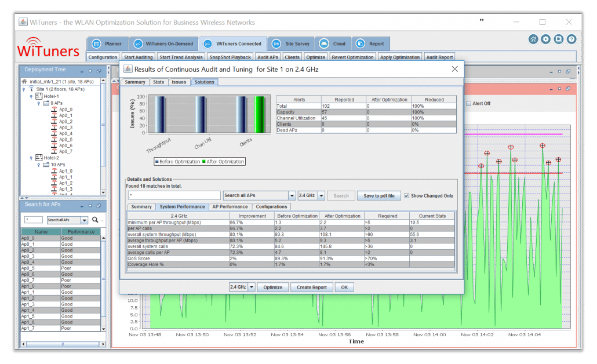Select the Planner tab icon
Viewport: 597px width, 364px height.
[x=96, y=43]
